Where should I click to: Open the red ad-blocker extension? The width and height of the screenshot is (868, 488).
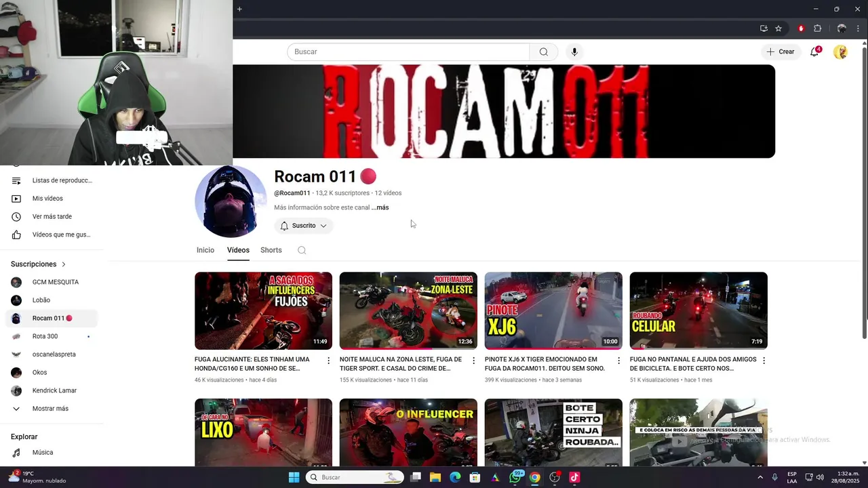coord(801,28)
